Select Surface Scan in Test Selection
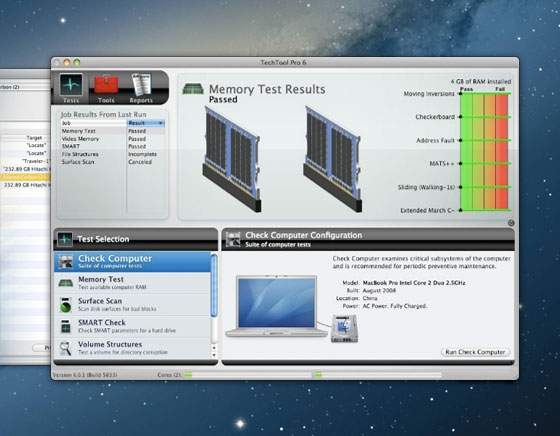The width and height of the screenshot is (560, 436). [132, 305]
